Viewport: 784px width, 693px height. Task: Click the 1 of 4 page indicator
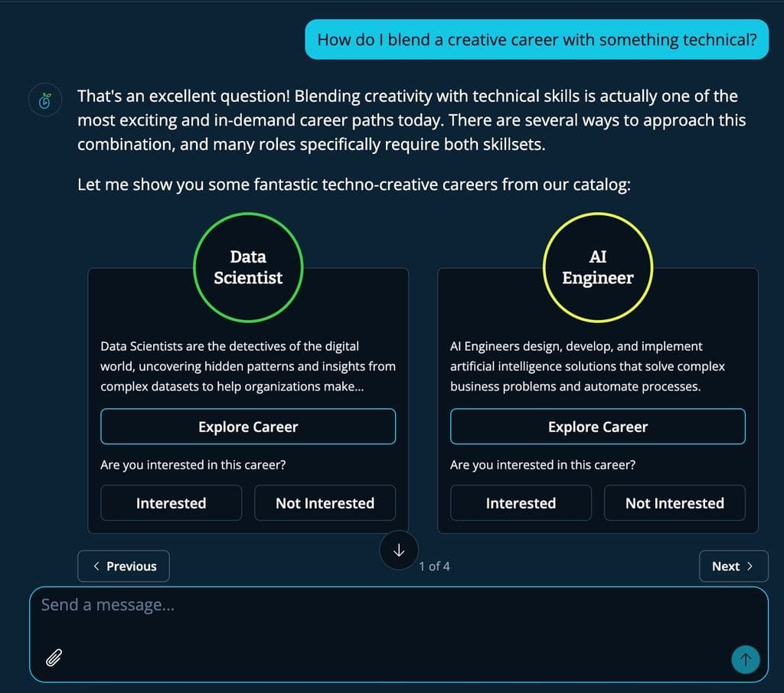(435, 567)
